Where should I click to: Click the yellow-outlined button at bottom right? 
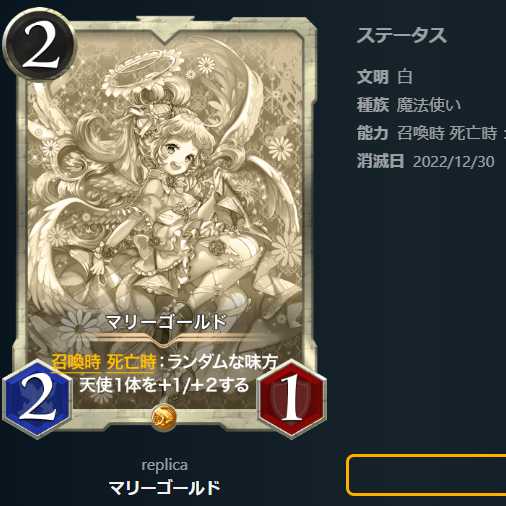click(426, 474)
